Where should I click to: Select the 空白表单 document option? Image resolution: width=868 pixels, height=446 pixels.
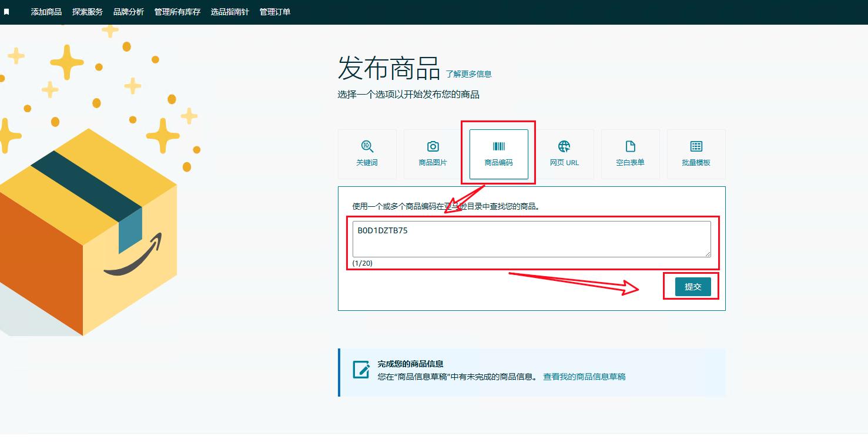coord(630,154)
